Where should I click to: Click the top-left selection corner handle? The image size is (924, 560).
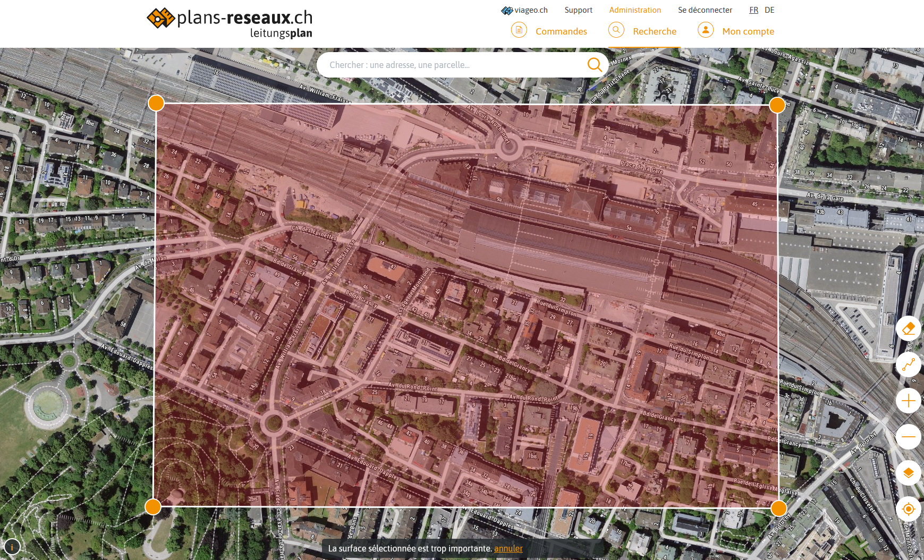[x=156, y=103]
